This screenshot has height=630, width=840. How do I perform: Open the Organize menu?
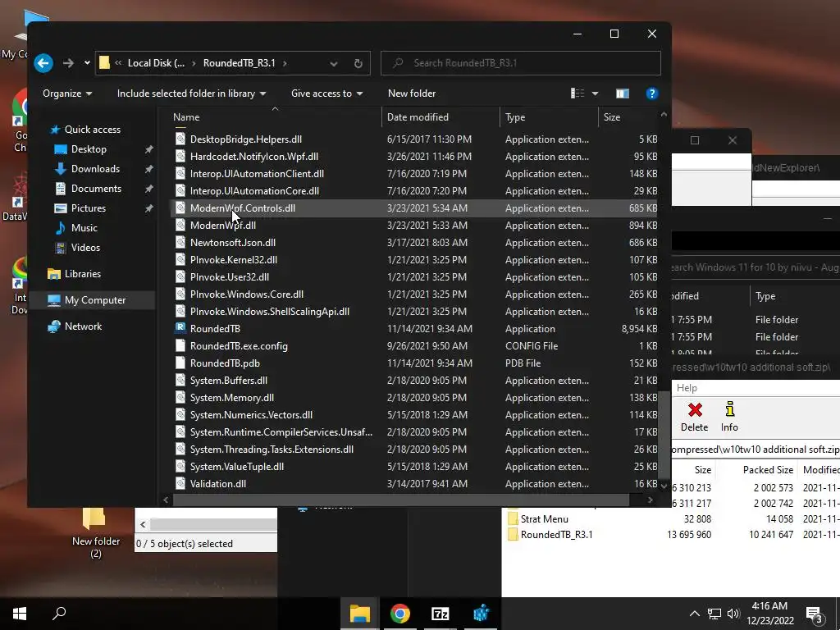point(67,94)
